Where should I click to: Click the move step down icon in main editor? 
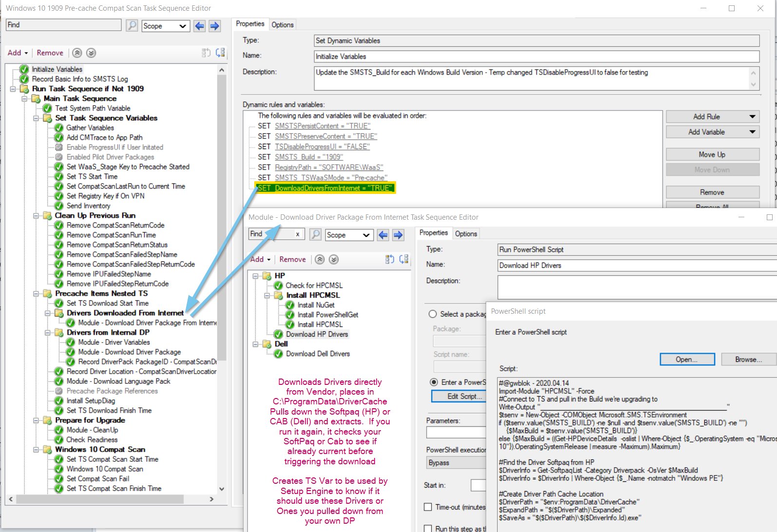[220, 53]
